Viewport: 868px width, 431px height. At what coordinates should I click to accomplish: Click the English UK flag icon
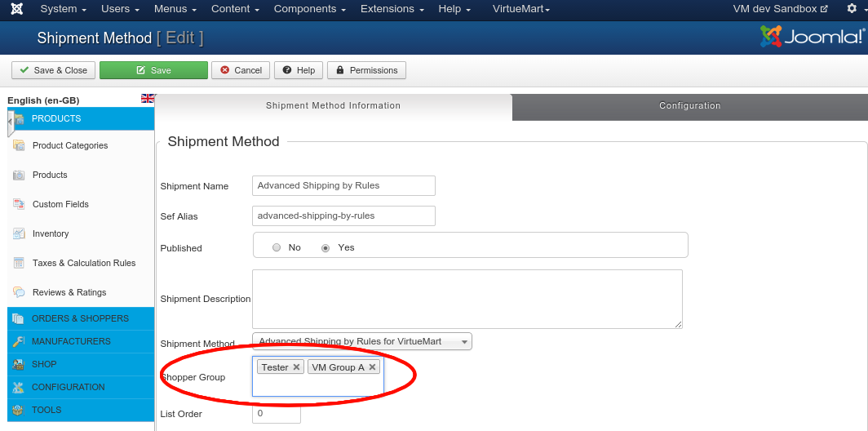pyautogui.click(x=148, y=98)
